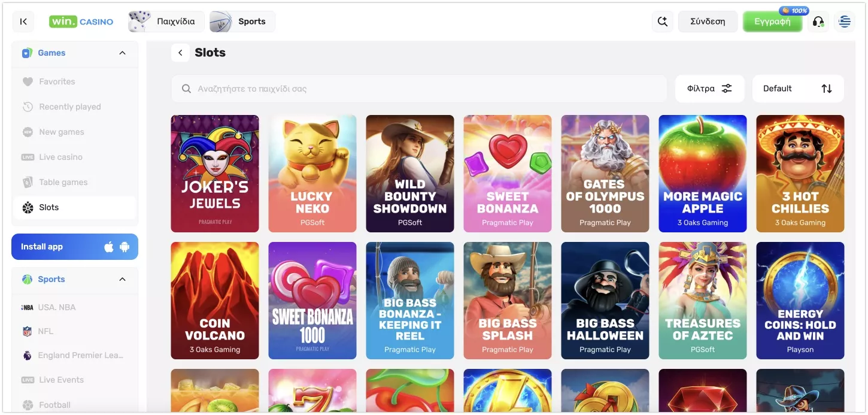Click the Live Events LIVE icon

(x=28, y=380)
